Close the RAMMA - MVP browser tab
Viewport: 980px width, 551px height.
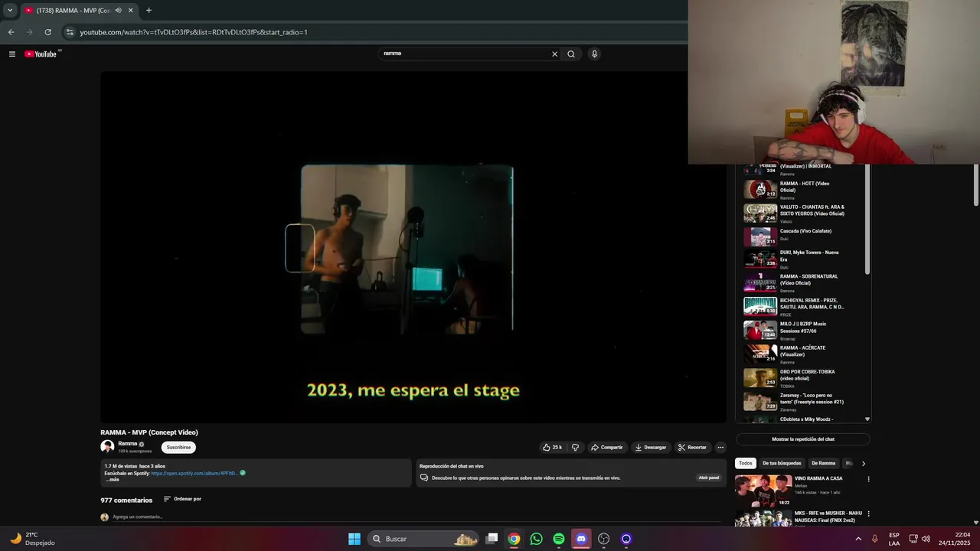coord(130,10)
